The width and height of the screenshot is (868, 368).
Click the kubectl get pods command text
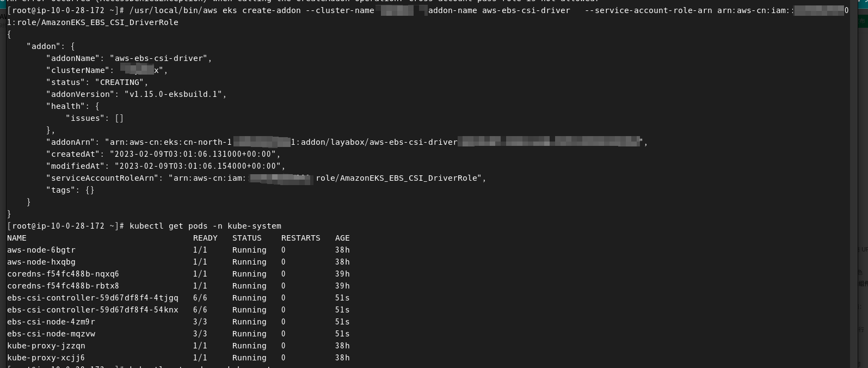click(x=205, y=226)
